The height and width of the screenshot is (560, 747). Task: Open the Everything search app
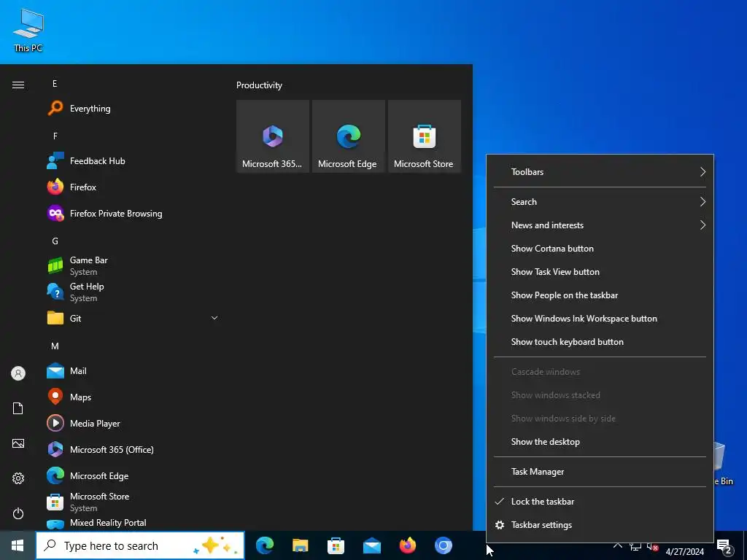pos(132,109)
